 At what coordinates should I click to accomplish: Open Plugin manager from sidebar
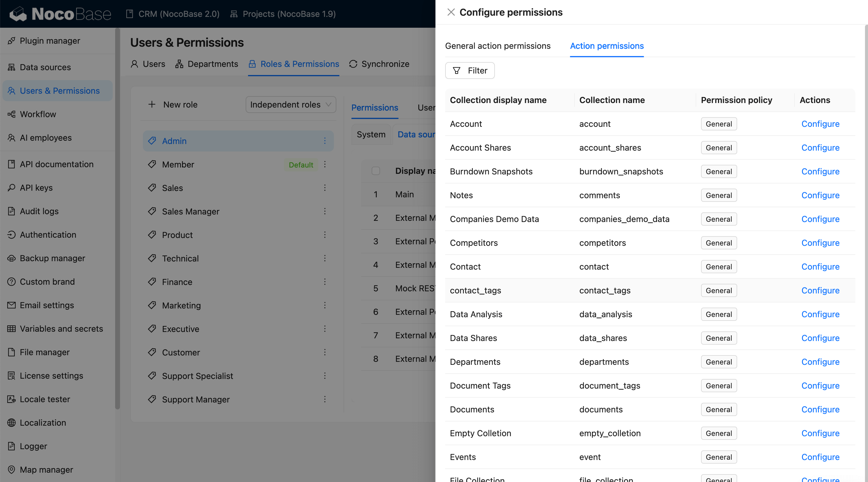pyautogui.click(x=49, y=41)
